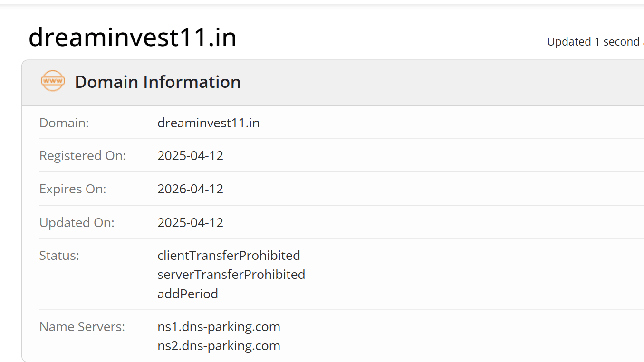
Task: Click the "Status:" field label
Action: pyautogui.click(x=59, y=256)
